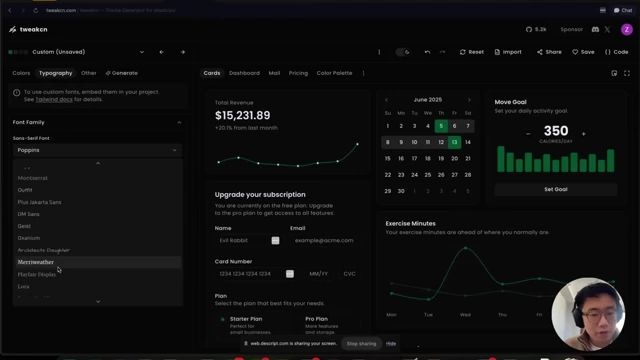Click the Share button
This screenshot has height=360, width=640.
click(x=549, y=52)
